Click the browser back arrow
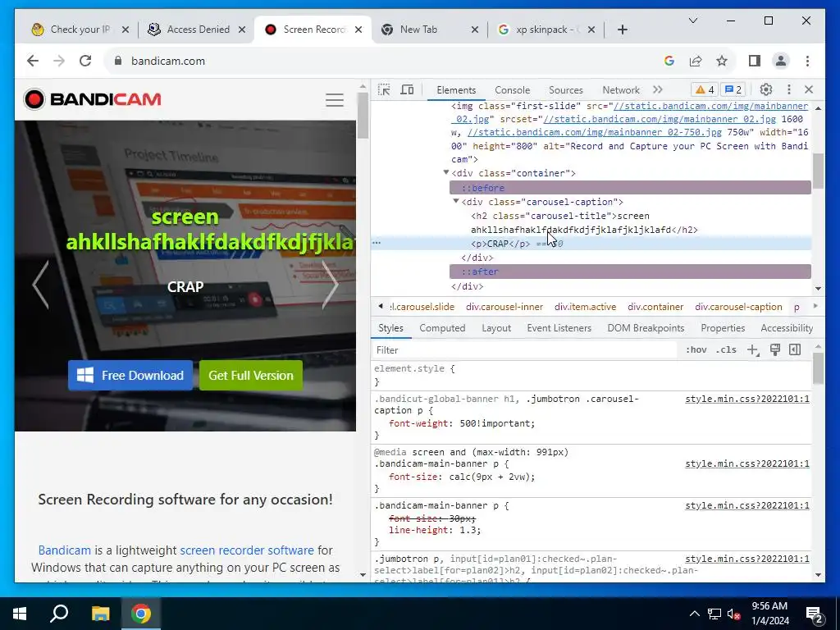The width and height of the screenshot is (840, 630). [x=33, y=61]
